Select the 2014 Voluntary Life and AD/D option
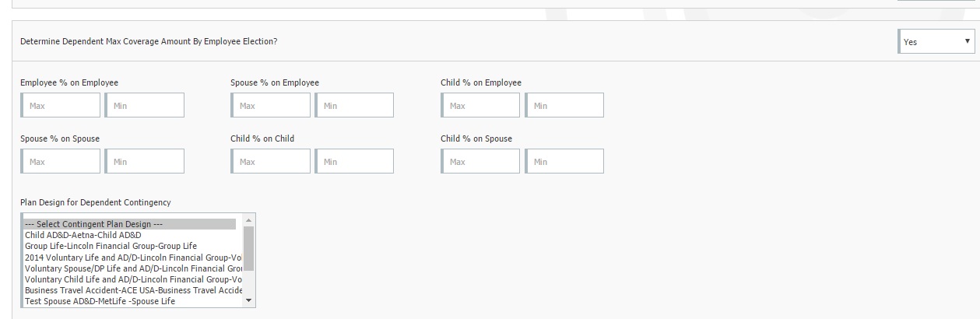The width and height of the screenshot is (980, 319). (x=133, y=257)
